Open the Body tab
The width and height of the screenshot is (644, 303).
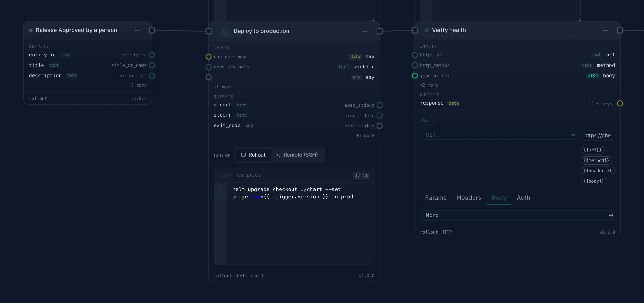(499, 197)
